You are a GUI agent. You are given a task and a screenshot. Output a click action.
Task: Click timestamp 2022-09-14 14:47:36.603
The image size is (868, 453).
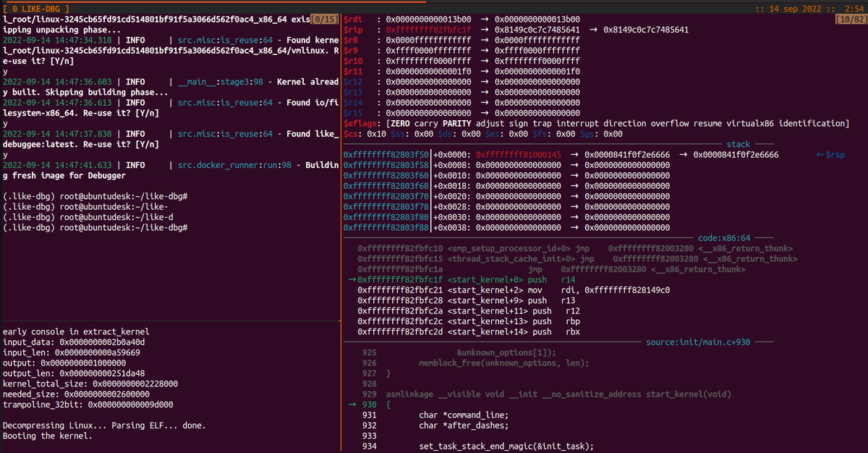coord(58,82)
